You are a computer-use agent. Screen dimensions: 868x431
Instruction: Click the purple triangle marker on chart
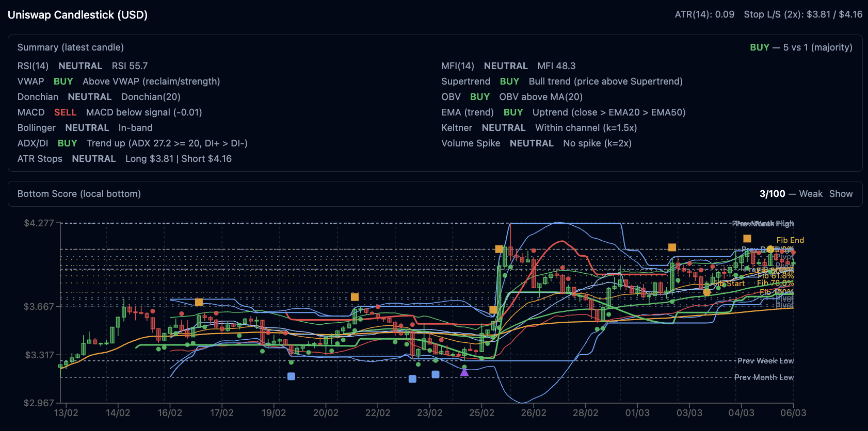click(x=464, y=372)
